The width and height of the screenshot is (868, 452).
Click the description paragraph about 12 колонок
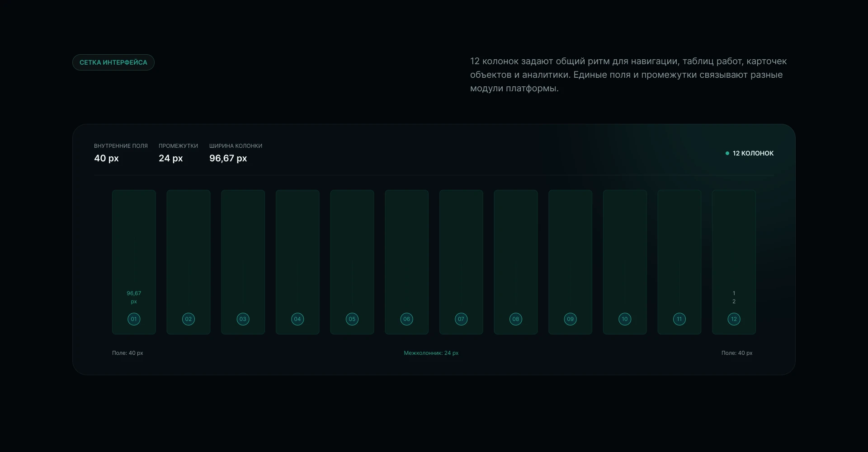tap(628, 75)
